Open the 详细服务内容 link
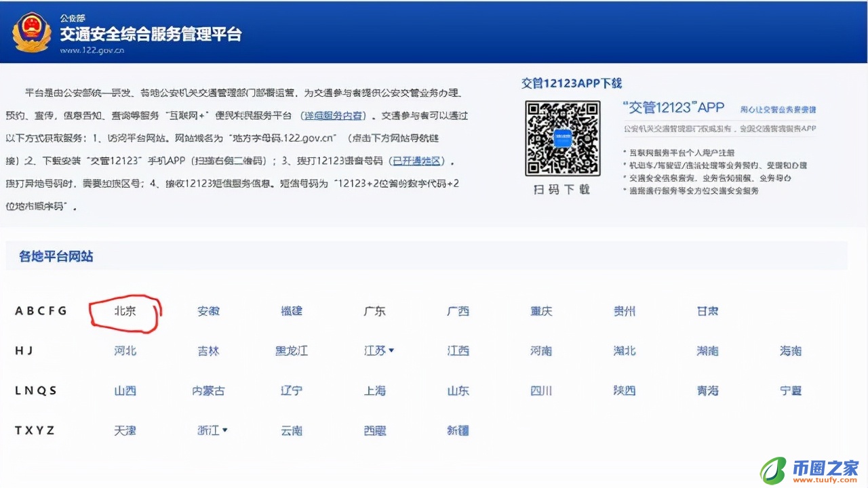This screenshot has height=488, width=868. (332, 115)
